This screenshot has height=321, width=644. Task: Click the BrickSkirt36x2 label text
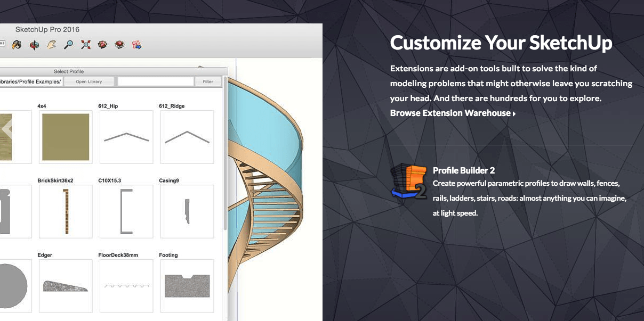pyautogui.click(x=55, y=180)
